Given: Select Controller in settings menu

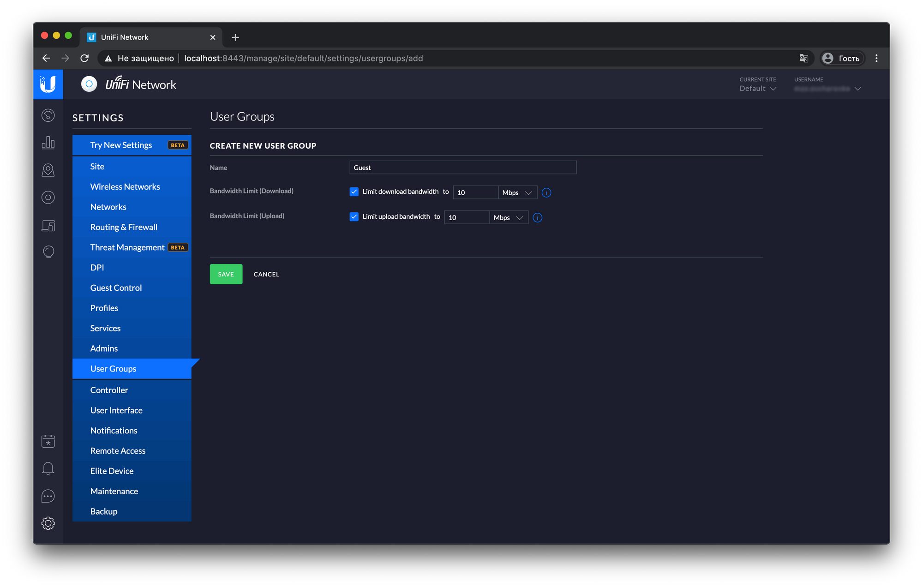Looking at the screenshot, I should coord(132,390).
